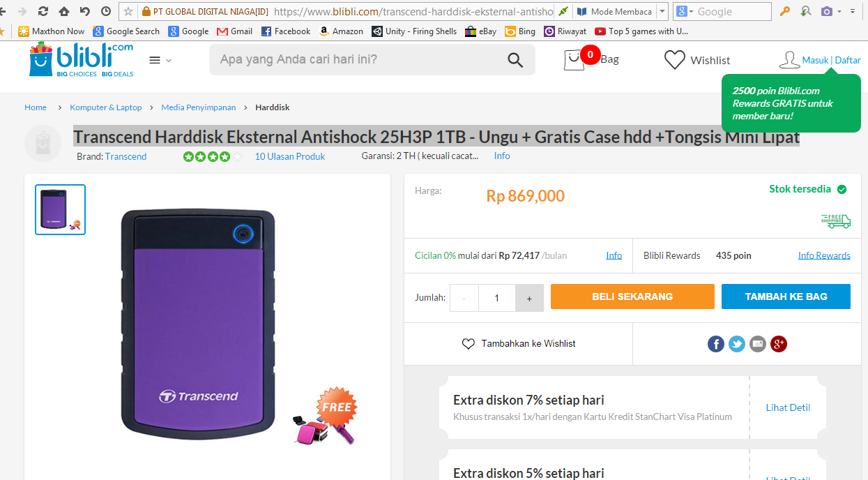Click the undo closed tab icon
The height and width of the screenshot is (480, 868).
[x=85, y=11]
